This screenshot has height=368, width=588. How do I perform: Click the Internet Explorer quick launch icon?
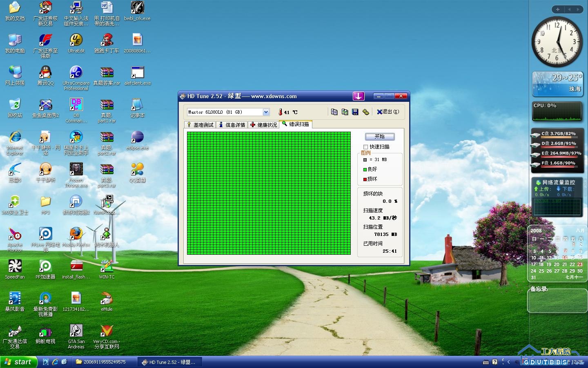click(55, 362)
